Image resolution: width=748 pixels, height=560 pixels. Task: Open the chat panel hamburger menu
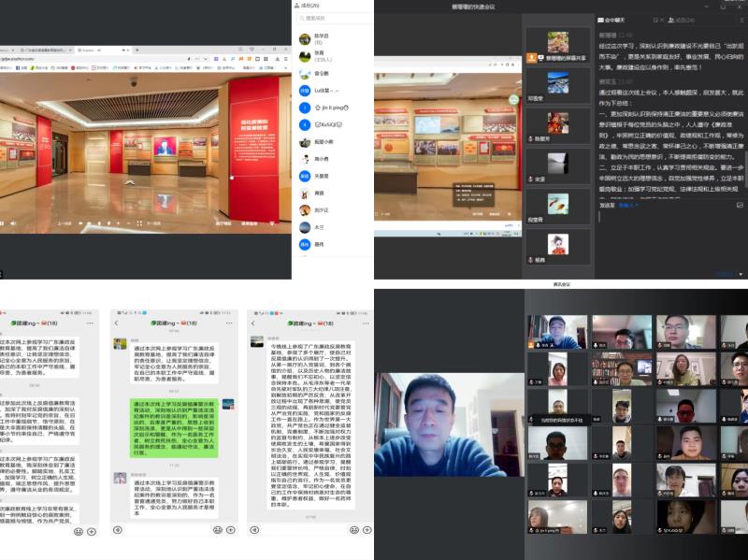tap(741, 20)
